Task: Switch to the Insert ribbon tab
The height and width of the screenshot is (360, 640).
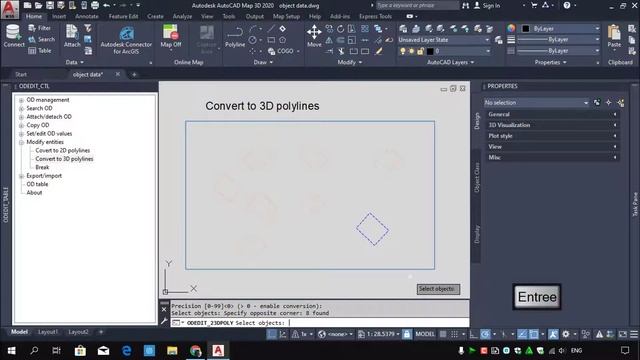Action: 59,16
